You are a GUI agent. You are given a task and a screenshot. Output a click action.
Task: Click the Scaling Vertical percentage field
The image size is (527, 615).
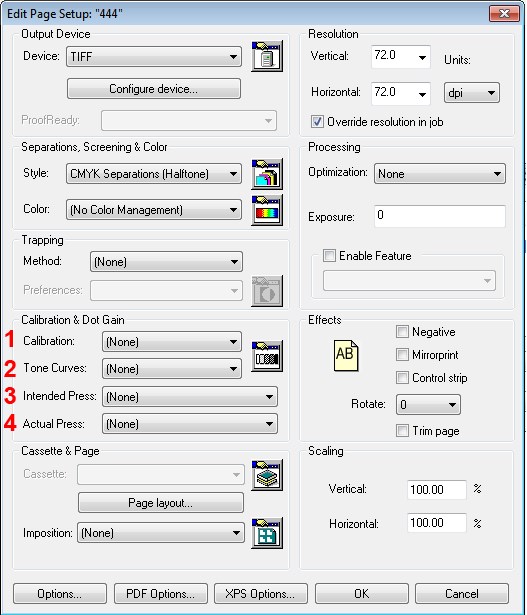437,489
